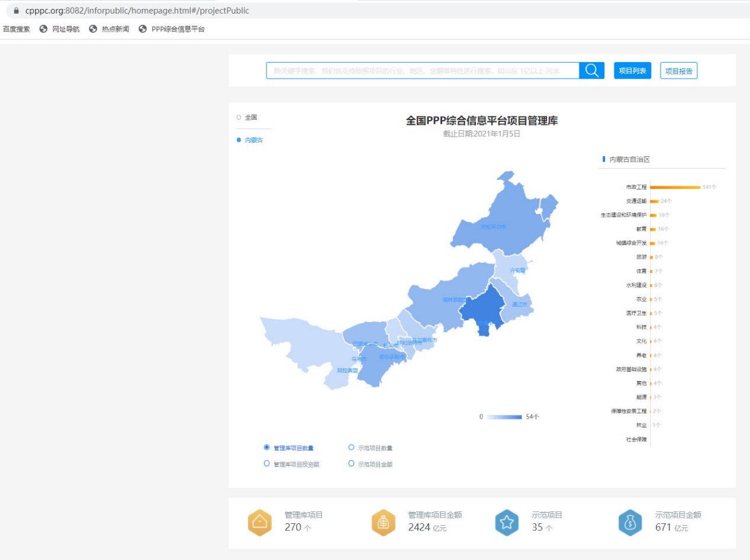The image size is (750, 560).
Task: Click the globe icon beside 网址导航
Action: tap(43, 29)
